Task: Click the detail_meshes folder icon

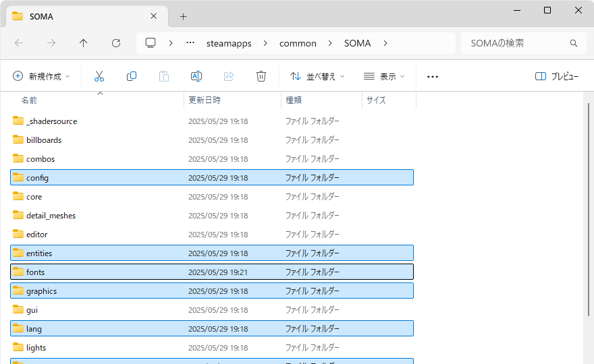Action: (x=18, y=215)
